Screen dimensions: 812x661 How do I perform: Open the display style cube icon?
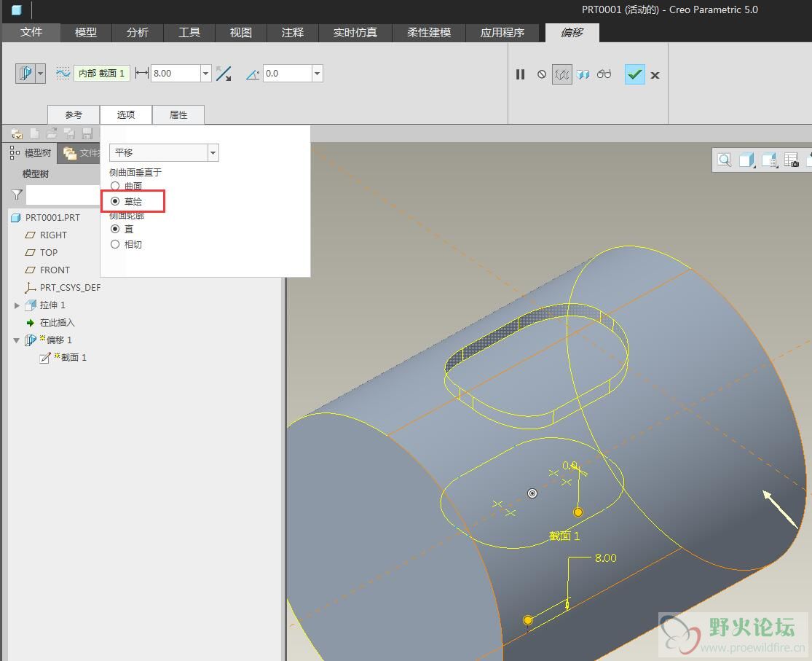pyautogui.click(x=746, y=160)
